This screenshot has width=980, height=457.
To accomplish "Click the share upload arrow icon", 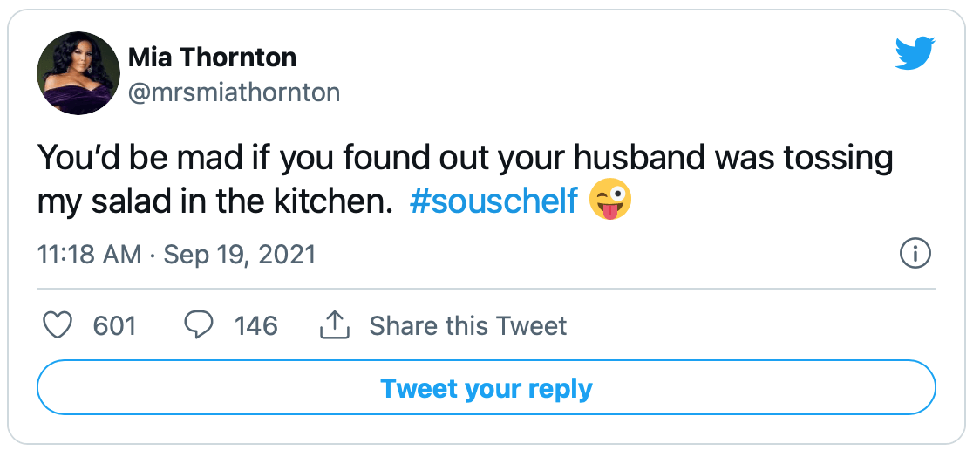I will tap(335, 325).
